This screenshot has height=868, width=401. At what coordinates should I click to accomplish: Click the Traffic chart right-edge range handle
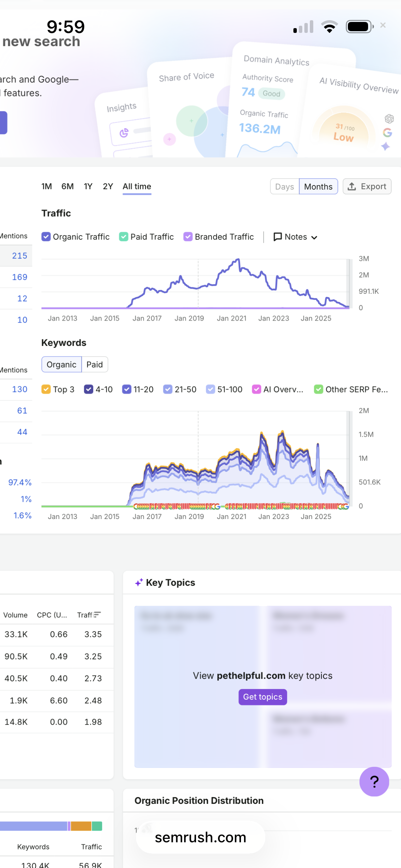[350, 284]
